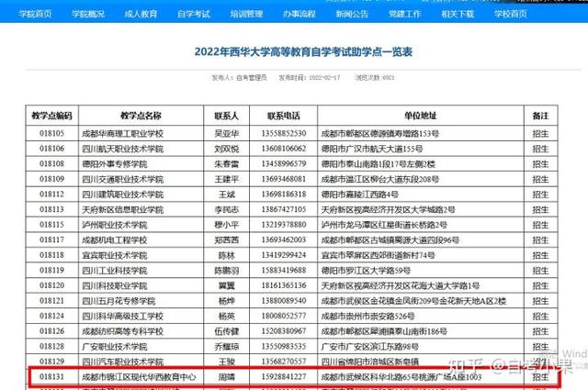Select school name 四川五月花专修学院
The width and height of the screenshot is (588, 390).
pos(119,301)
